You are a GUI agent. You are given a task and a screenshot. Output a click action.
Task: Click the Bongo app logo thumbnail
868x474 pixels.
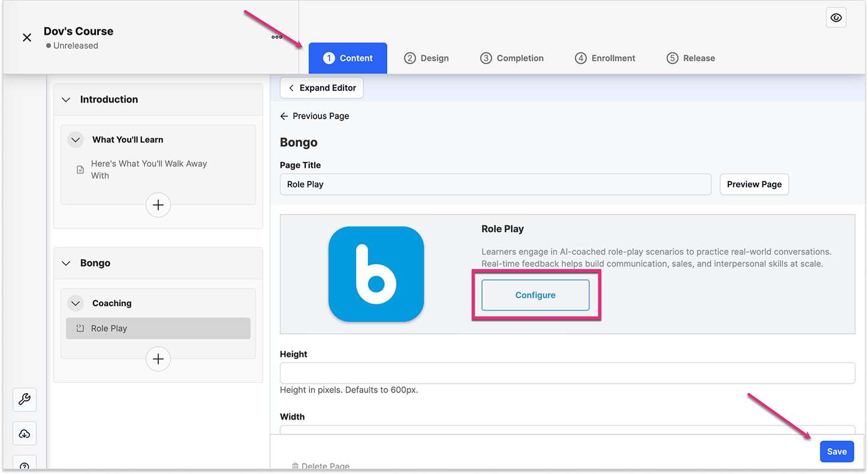(376, 274)
